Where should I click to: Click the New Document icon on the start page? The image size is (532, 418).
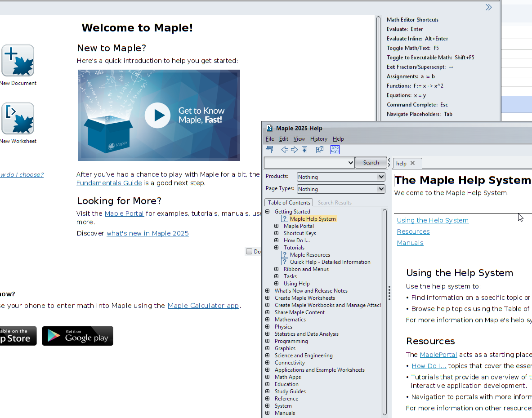pyautogui.click(x=18, y=60)
